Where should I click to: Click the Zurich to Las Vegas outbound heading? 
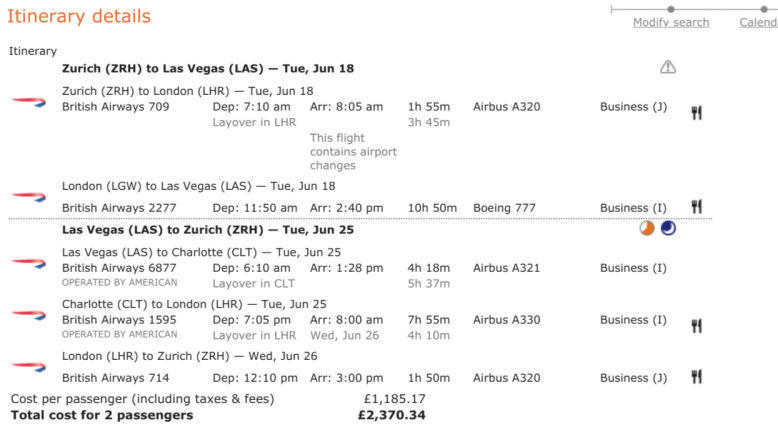point(208,68)
